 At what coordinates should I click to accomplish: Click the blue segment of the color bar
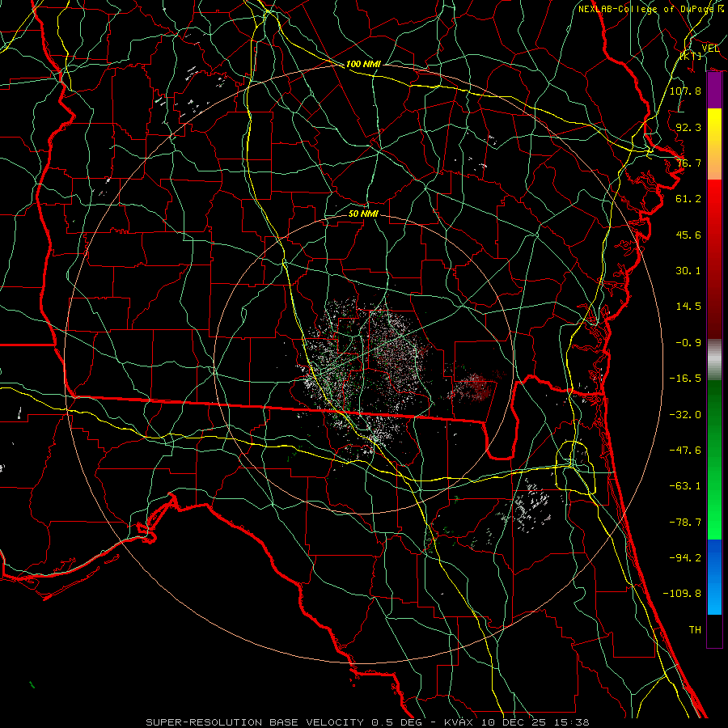(714, 577)
